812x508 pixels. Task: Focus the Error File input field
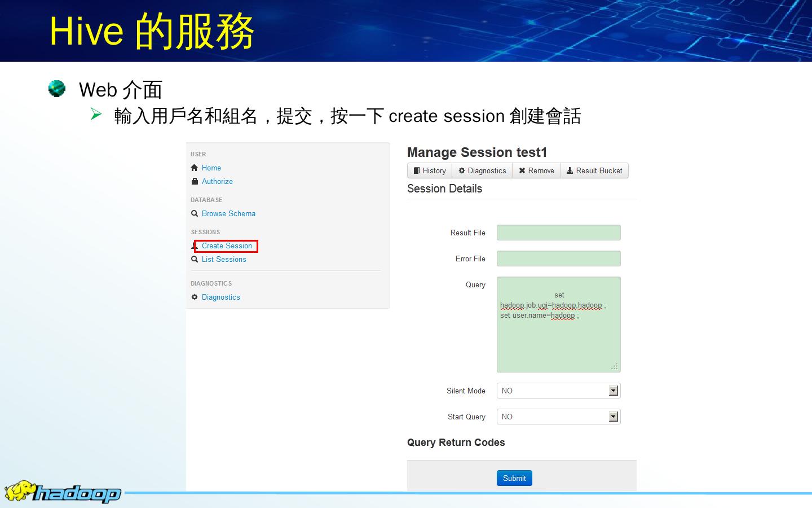click(559, 259)
